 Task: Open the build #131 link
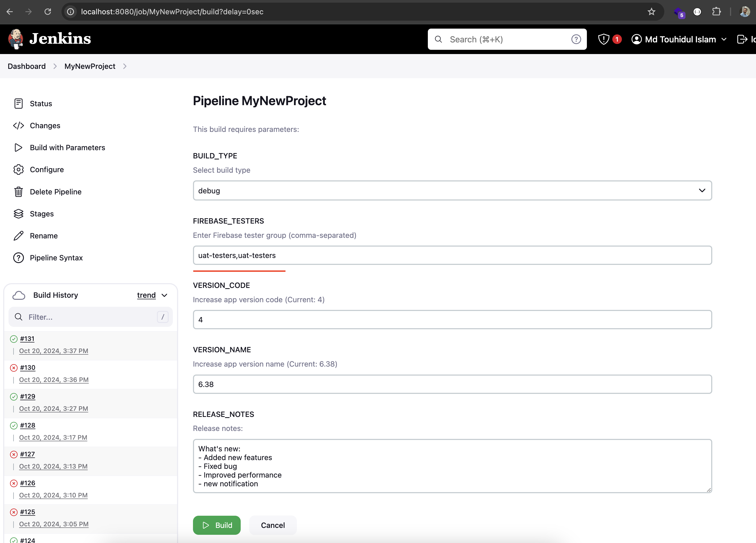pos(27,339)
